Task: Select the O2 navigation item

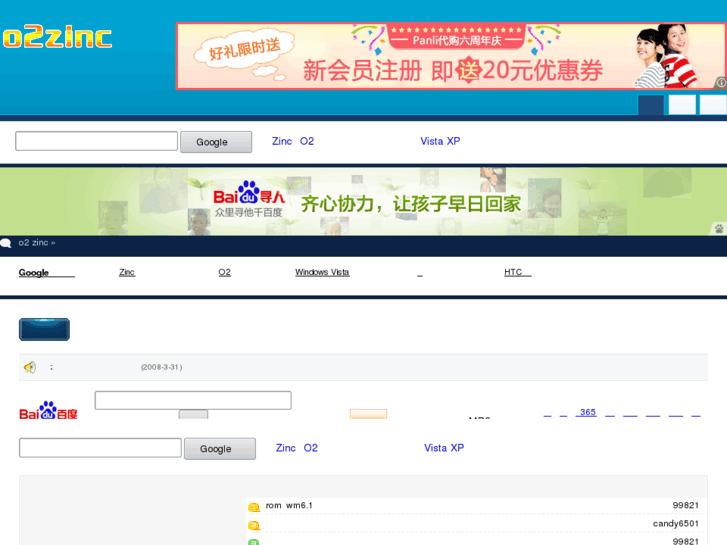Action: tap(224, 272)
